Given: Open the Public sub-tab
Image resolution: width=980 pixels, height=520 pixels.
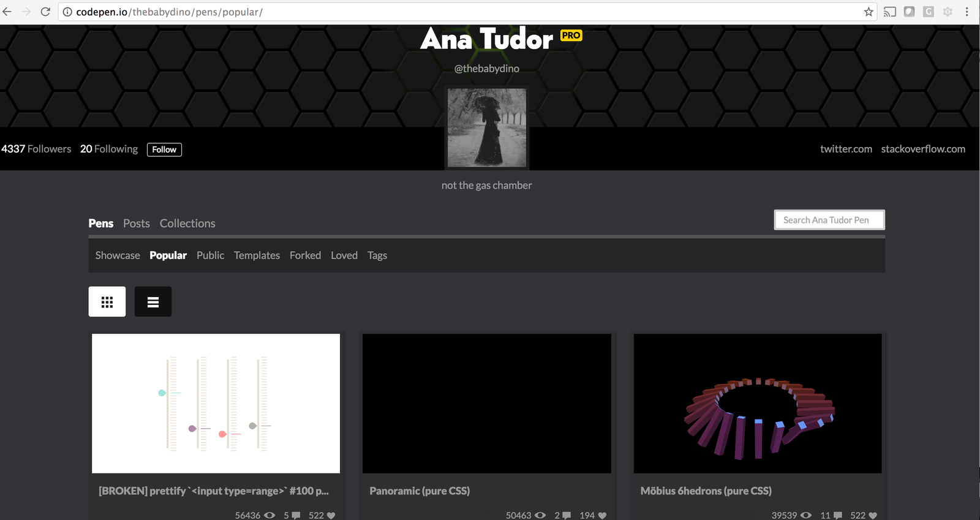Looking at the screenshot, I should click(x=210, y=255).
